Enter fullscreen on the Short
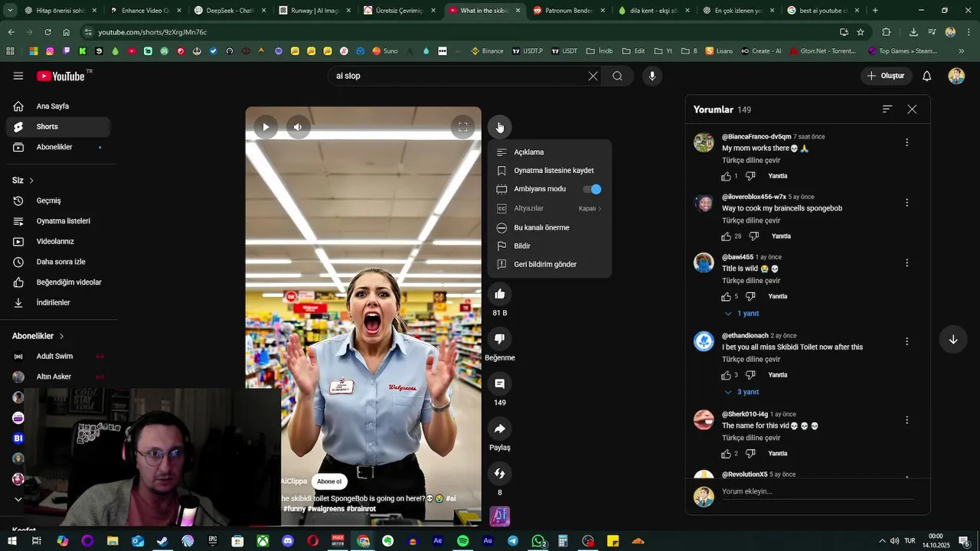980x551 pixels. 462,127
